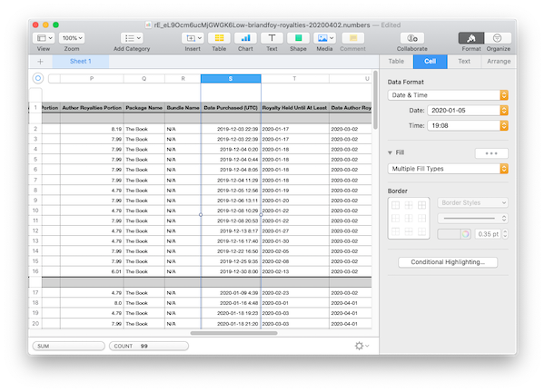The width and height of the screenshot is (545, 392).
Task: Select column S header
Action: click(231, 79)
